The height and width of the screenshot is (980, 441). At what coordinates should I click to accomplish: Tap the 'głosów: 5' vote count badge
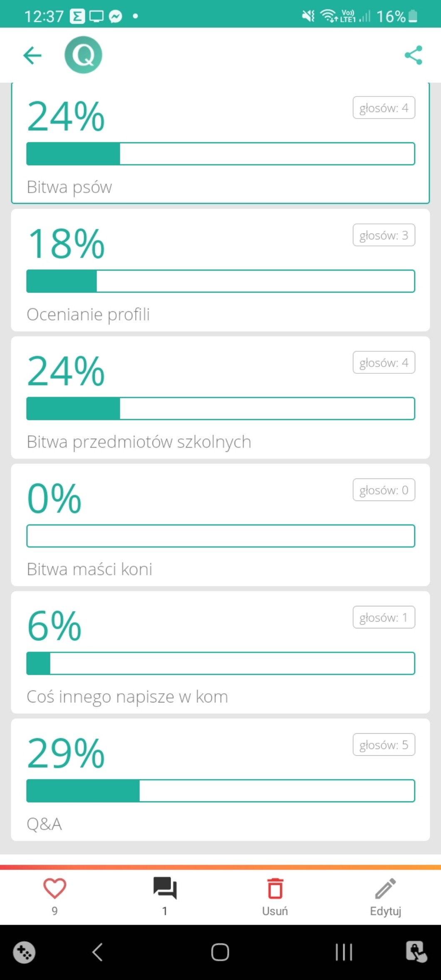(384, 744)
